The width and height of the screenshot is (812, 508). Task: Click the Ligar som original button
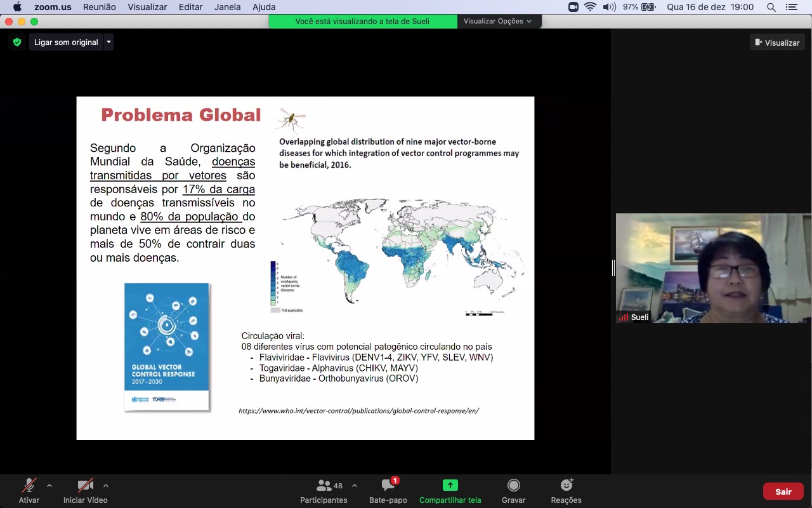coord(66,43)
